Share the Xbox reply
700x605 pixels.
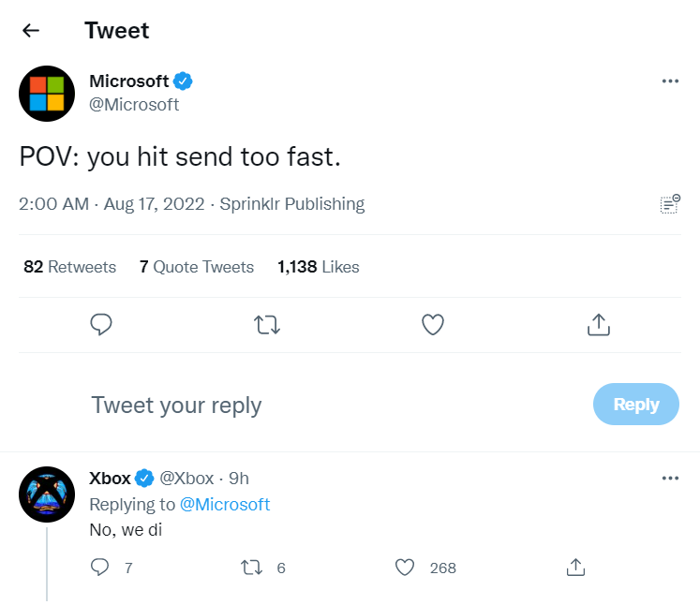pyautogui.click(x=575, y=568)
